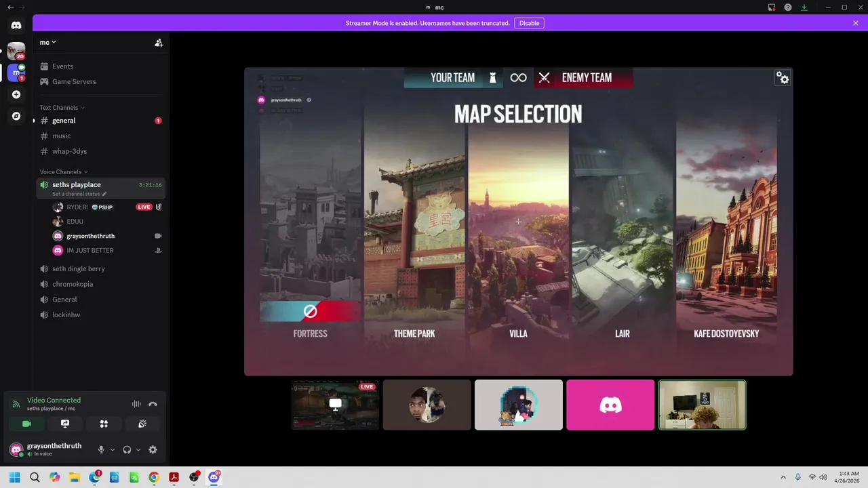Open the soundboard button
The height and width of the screenshot is (488, 868).
click(142, 424)
